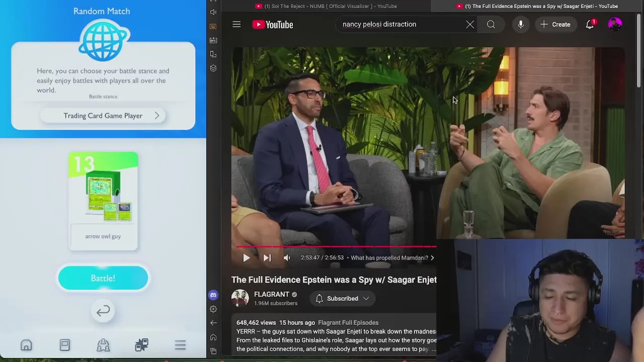Open the game hamburger menu icon
The image size is (644, 362).
(180, 345)
